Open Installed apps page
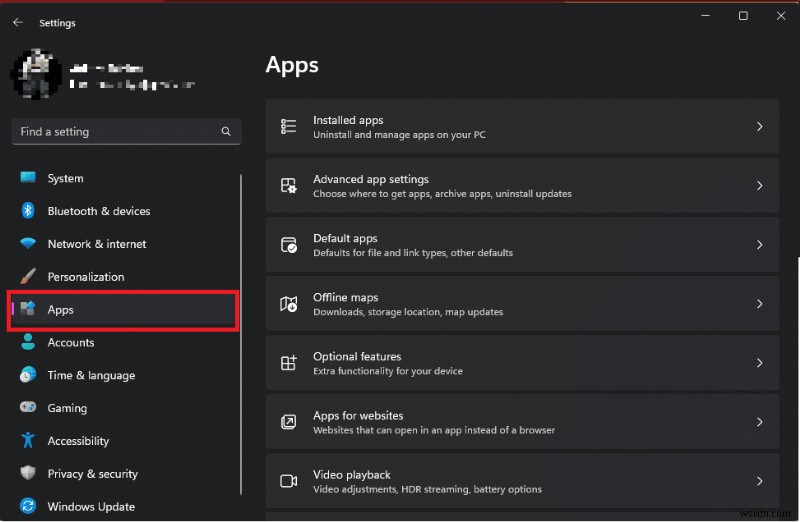800x522 pixels. click(522, 127)
